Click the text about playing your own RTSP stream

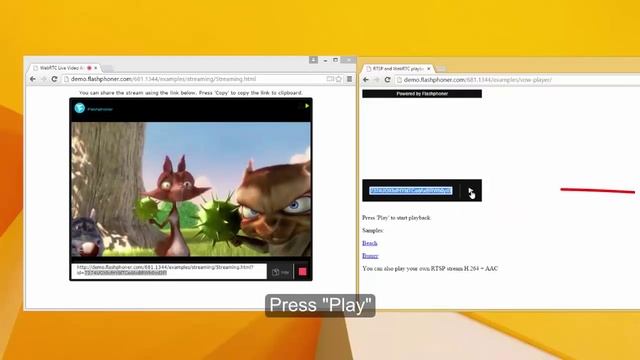pyautogui.click(x=430, y=269)
